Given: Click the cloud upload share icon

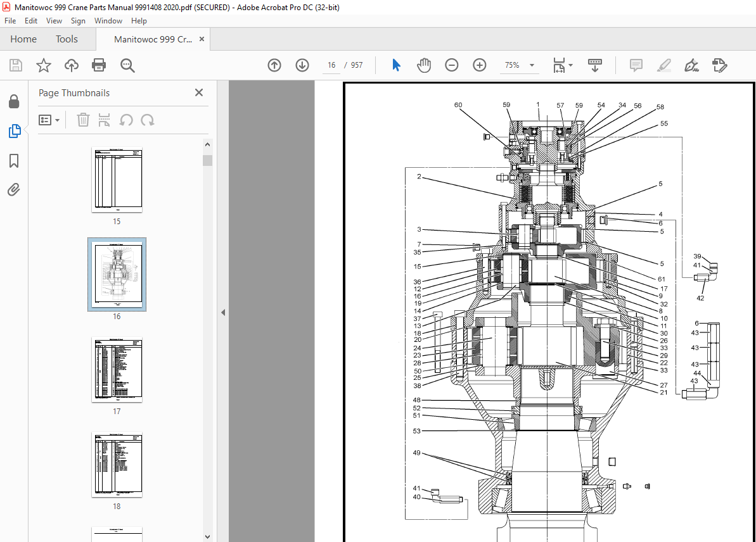Looking at the screenshot, I should tap(72, 65).
